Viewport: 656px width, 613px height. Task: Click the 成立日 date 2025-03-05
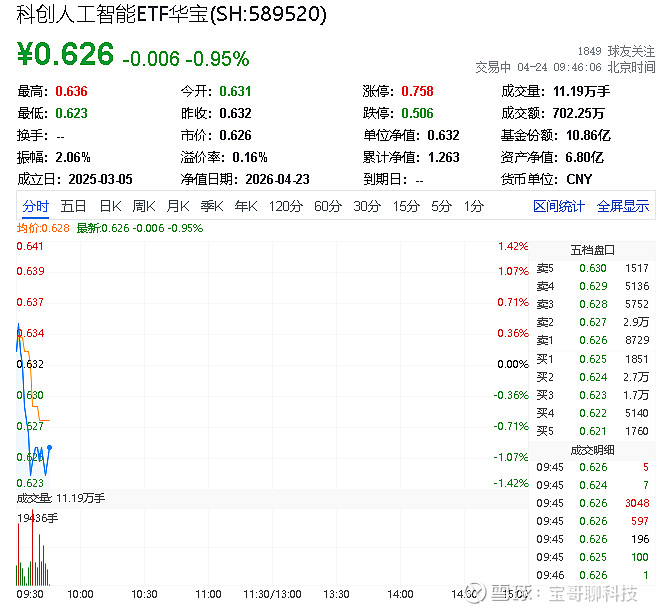pyautogui.click(x=100, y=180)
